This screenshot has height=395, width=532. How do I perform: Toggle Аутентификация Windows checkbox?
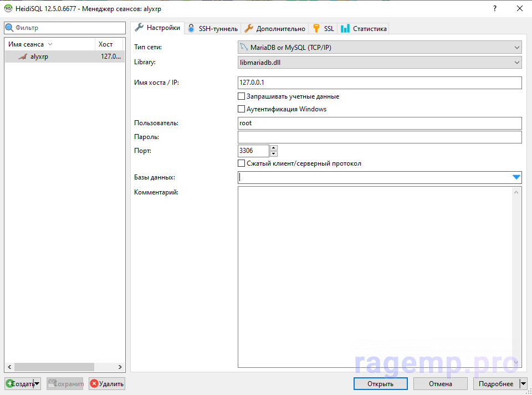(241, 109)
